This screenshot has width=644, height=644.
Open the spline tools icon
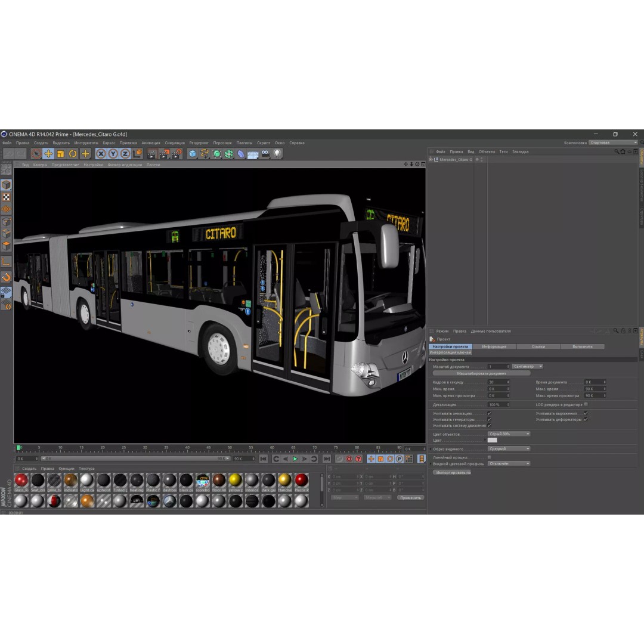coord(204,154)
